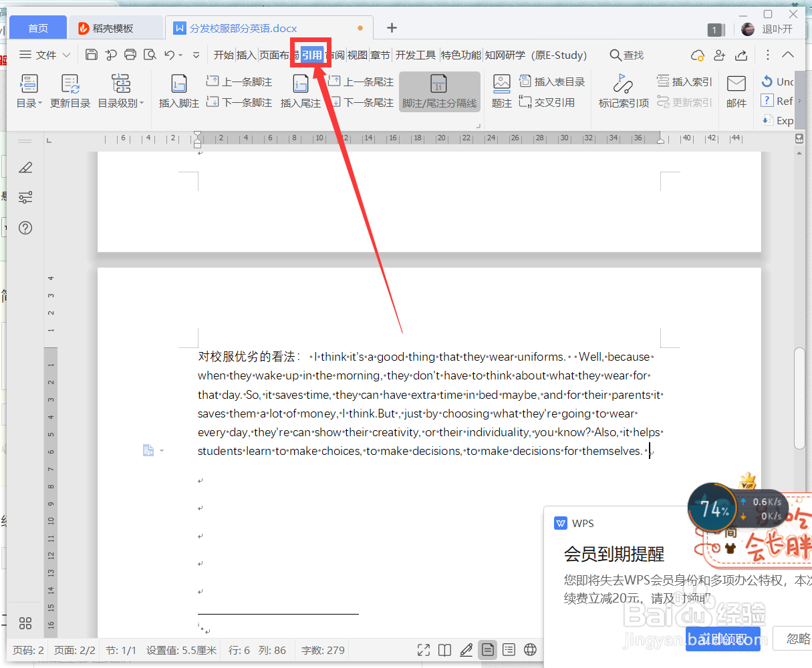Image resolution: width=812 pixels, height=668 pixels.
Task: Click 上一条尾注
Action: [361, 81]
